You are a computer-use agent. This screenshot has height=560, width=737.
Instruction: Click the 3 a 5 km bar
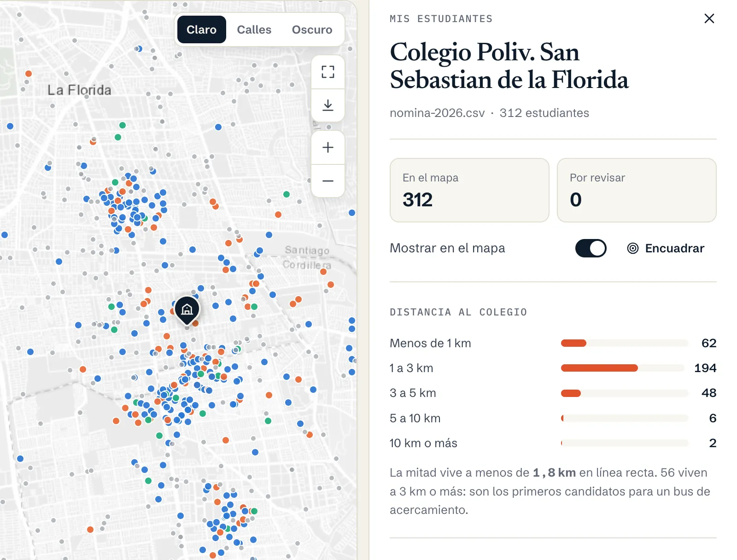click(x=624, y=393)
